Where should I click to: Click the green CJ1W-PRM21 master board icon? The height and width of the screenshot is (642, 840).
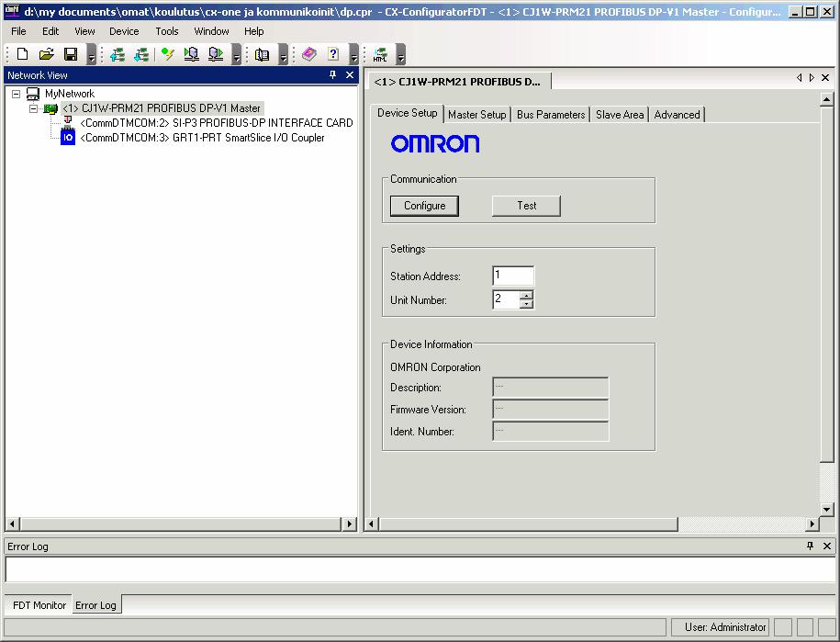click(x=50, y=108)
